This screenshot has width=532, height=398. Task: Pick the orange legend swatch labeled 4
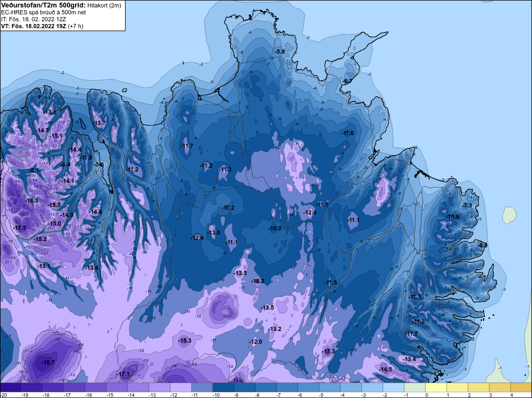(521, 388)
